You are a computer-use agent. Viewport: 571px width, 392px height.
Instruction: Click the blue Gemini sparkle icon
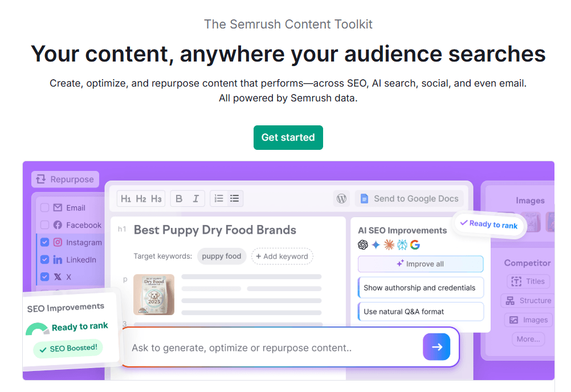click(x=376, y=245)
